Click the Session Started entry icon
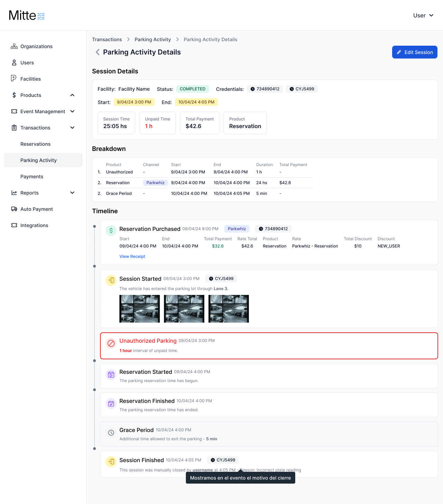This screenshot has width=443, height=504. (111, 280)
